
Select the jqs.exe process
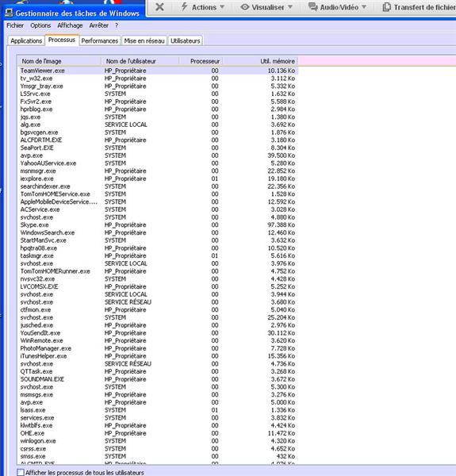click(x=158, y=117)
